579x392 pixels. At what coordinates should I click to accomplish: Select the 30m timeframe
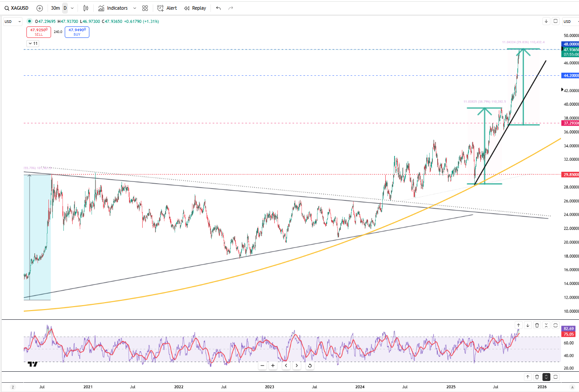coord(55,8)
